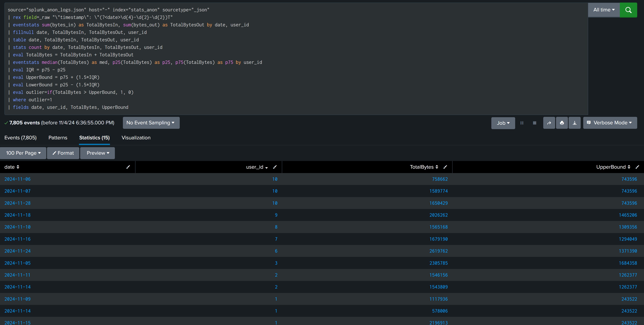This screenshot has height=325, width=644.
Task: Click the export download icon
Action: 575,123
